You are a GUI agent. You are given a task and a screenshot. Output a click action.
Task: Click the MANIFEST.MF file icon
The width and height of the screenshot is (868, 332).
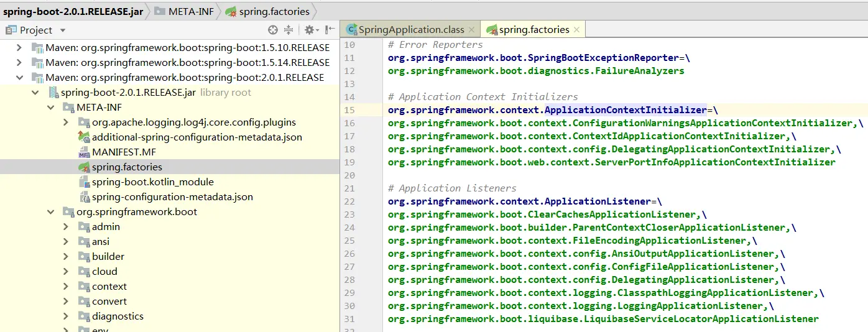pos(84,152)
